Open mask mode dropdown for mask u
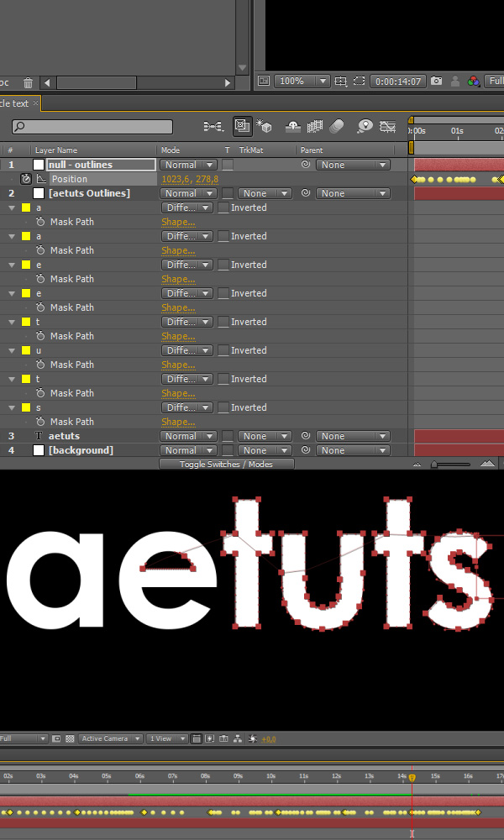 click(187, 350)
